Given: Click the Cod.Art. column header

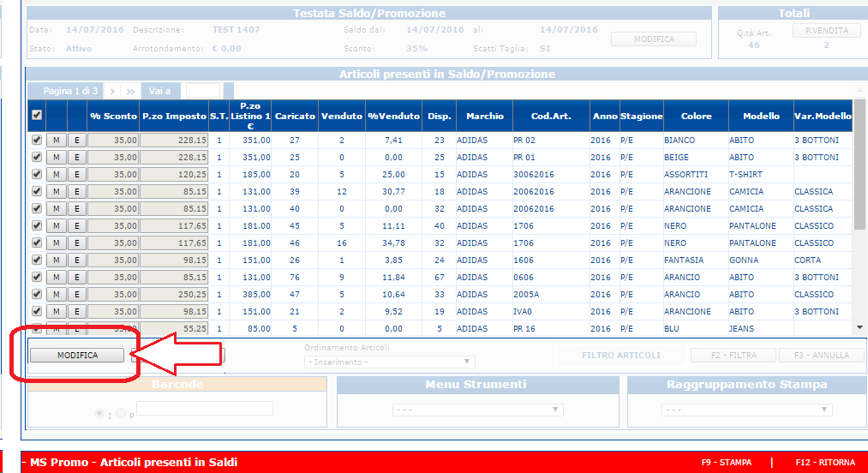Looking at the screenshot, I should pyautogui.click(x=551, y=116).
